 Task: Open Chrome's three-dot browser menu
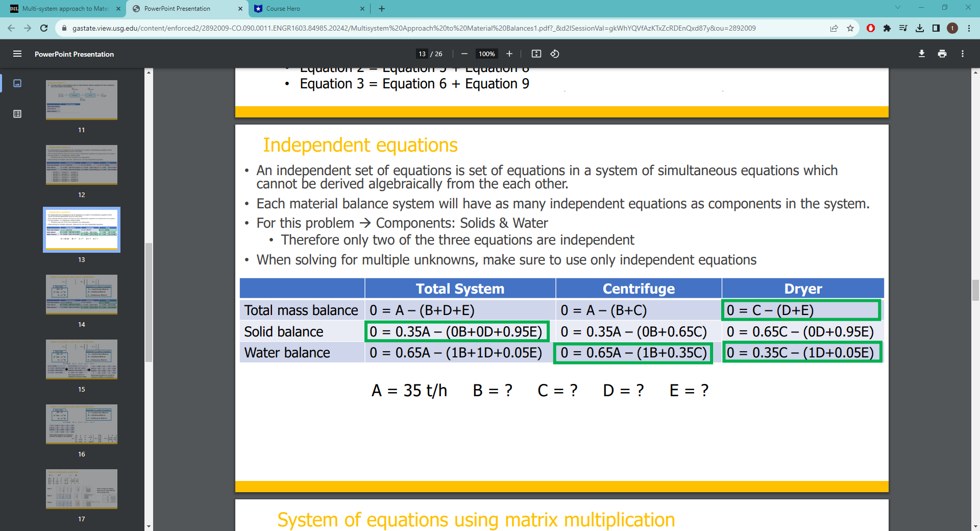click(969, 29)
